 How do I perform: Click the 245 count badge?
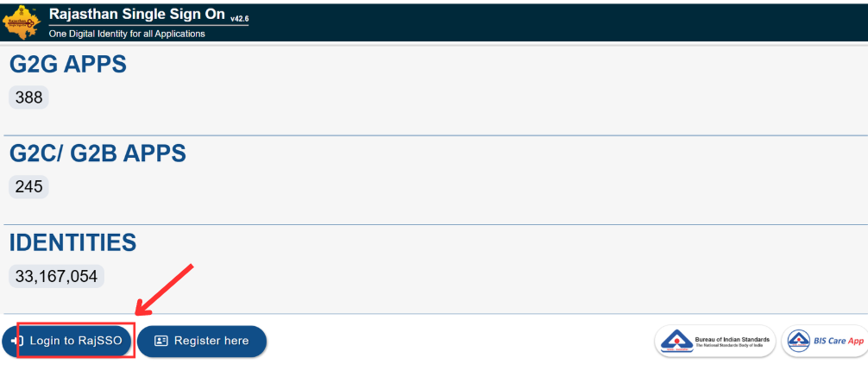tap(28, 187)
